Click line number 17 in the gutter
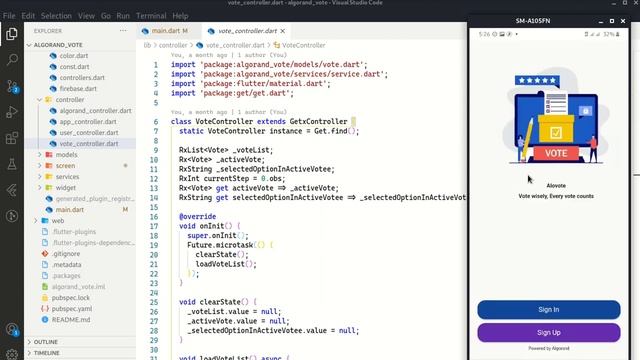 [154, 227]
